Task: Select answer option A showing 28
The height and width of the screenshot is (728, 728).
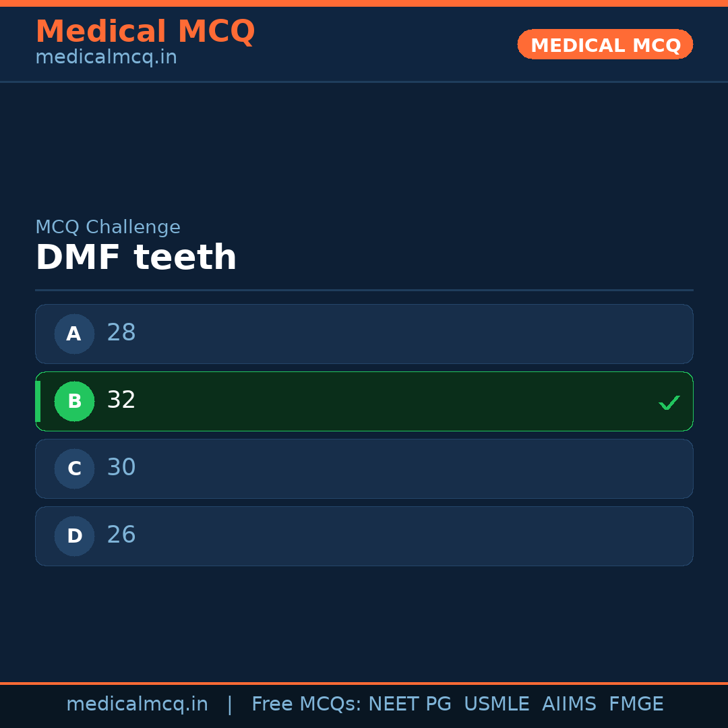Action: point(364,334)
